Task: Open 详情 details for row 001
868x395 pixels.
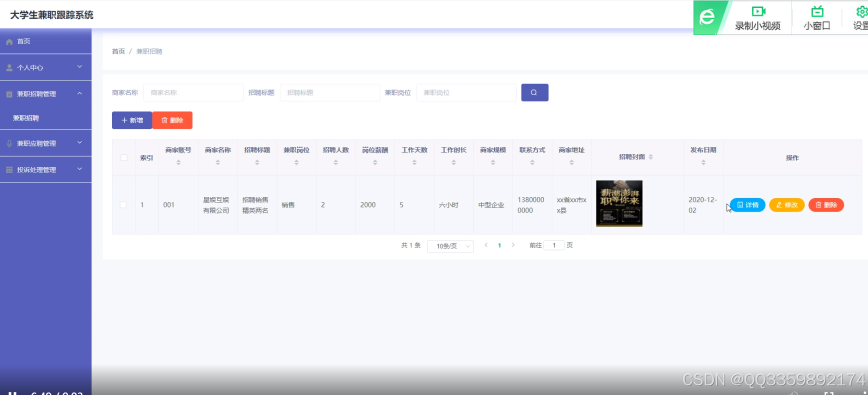Action: pyautogui.click(x=747, y=205)
